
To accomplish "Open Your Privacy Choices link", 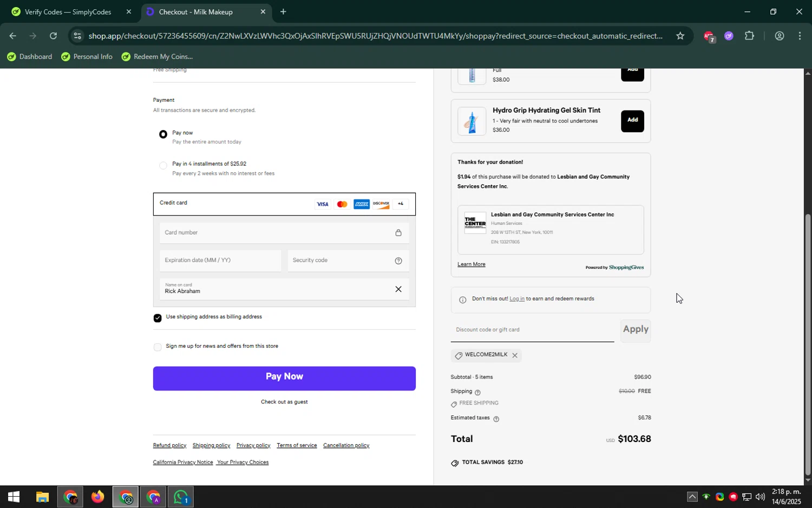I will [x=243, y=462].
